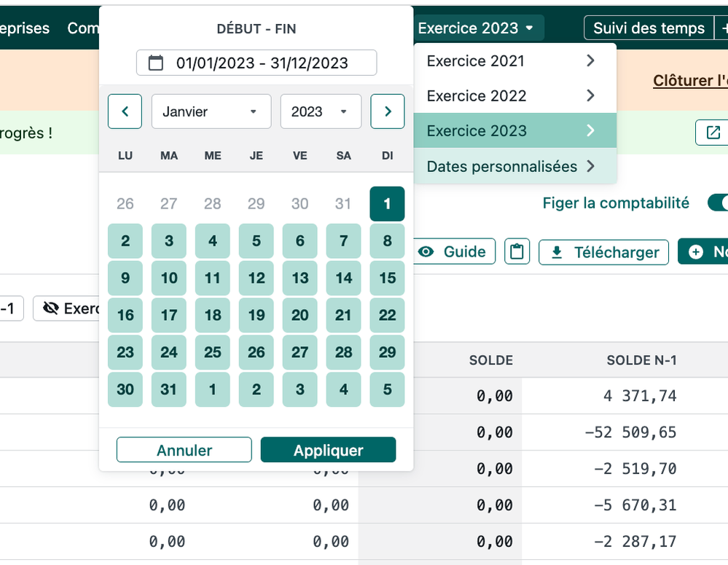Open the 2023 year dropdown
728x565 pixels.
point(320,112)
